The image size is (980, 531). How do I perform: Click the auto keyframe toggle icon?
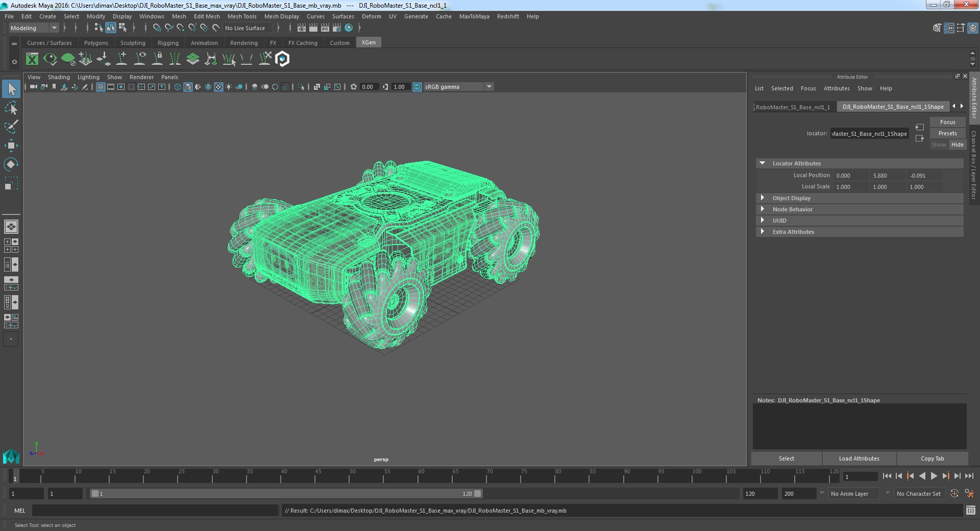pyautogui.click(x=954, y=494)
